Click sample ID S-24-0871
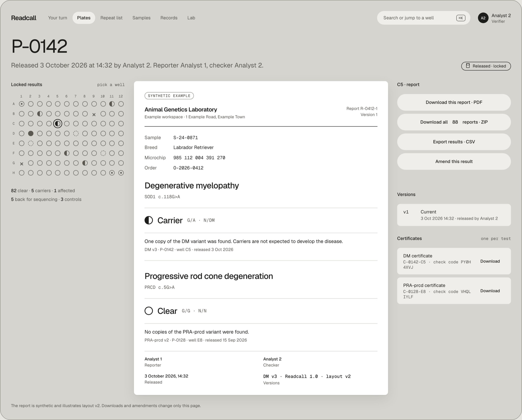The height and width of the screenshot is (420, 522). click(186, 137)
